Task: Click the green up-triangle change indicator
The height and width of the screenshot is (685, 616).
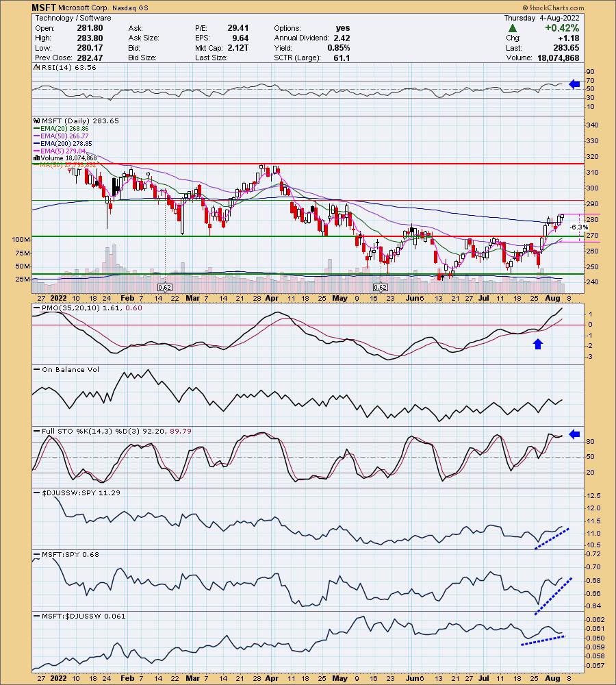Action: (x=513, y=28)
